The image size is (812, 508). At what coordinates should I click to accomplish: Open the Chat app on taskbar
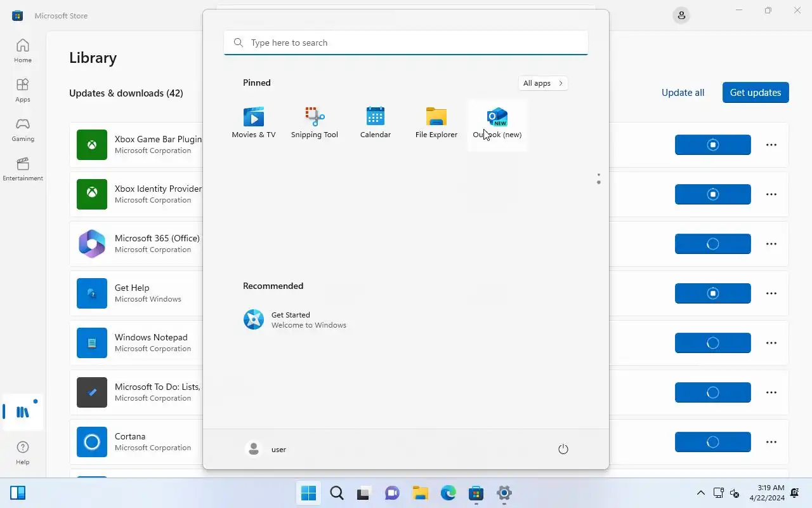point(392,493)
